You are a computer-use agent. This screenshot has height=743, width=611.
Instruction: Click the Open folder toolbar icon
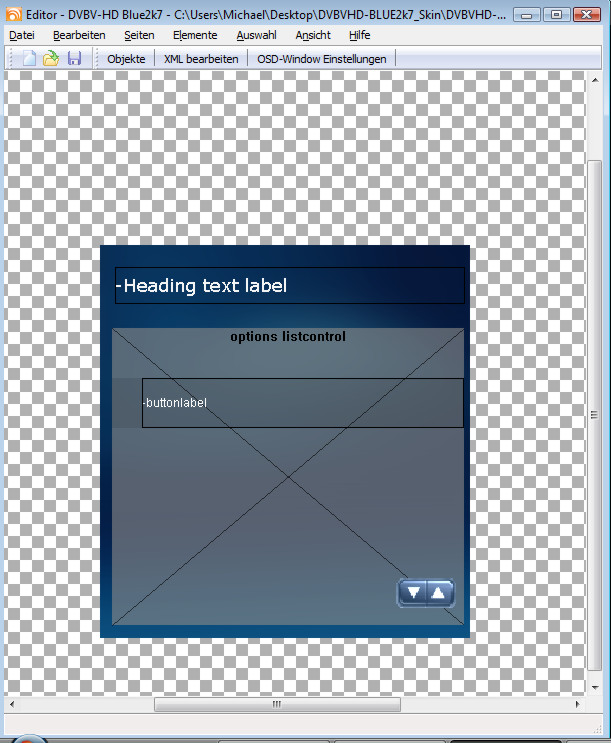(52, 59)
